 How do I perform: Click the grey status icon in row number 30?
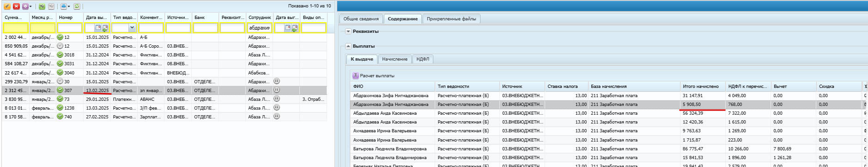coord(60,81)
